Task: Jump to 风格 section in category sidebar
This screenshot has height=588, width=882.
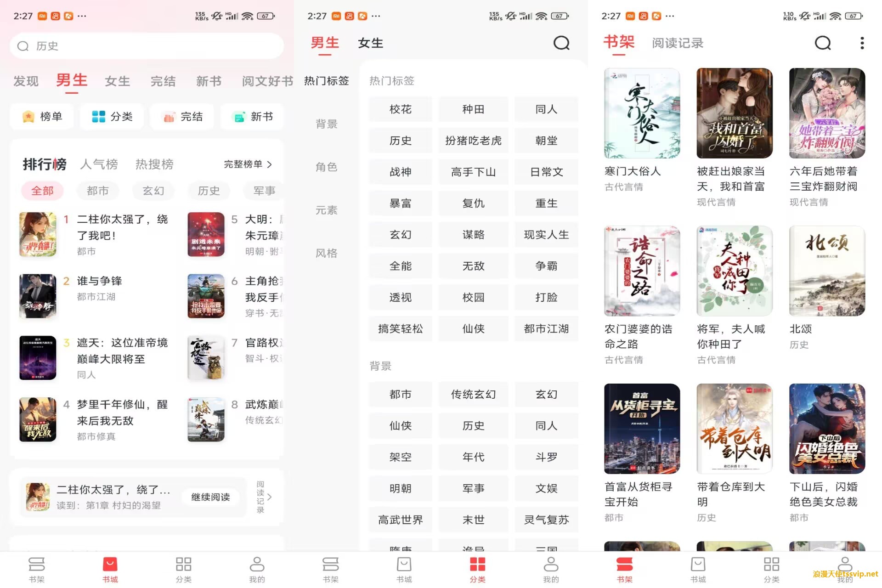Action: [x=327, y=254]
